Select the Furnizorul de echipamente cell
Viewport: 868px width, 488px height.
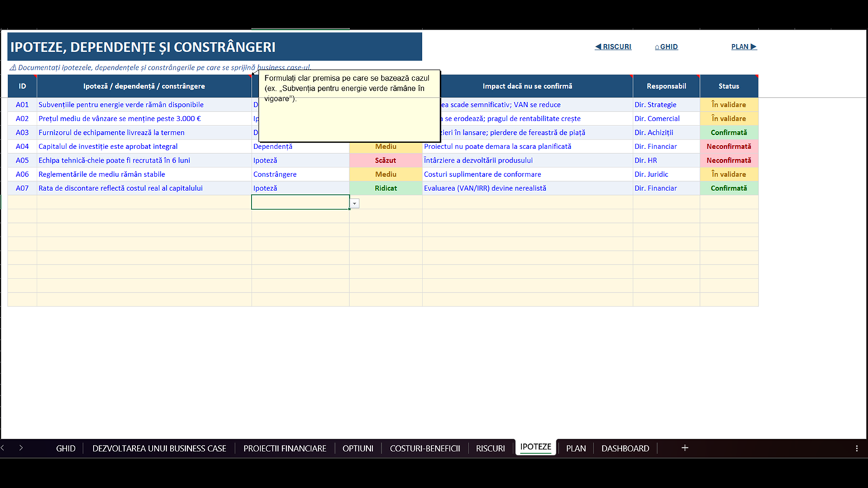click(x=144, y=133)
